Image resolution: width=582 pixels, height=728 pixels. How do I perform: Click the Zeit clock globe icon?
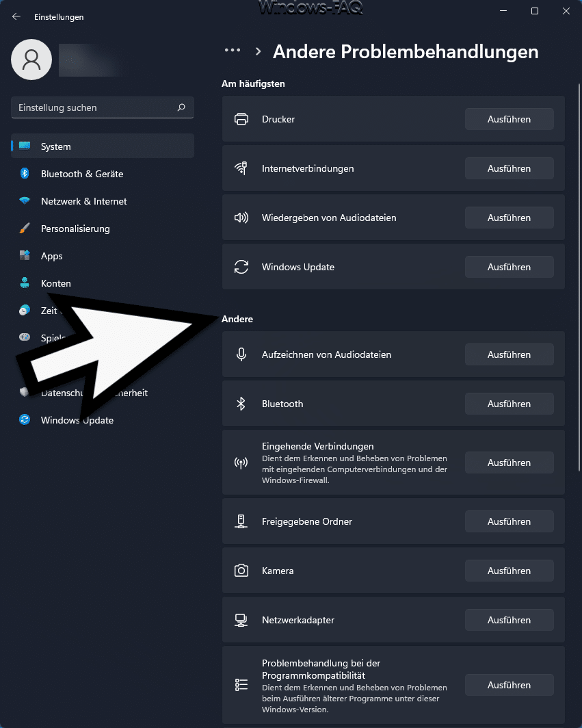click(x=25, y=310)
